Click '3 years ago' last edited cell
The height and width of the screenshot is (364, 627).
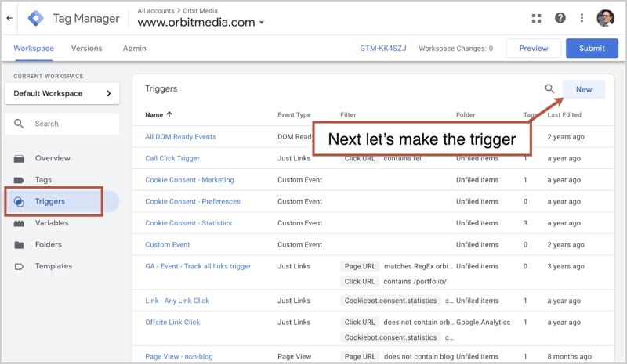[565, 266]
